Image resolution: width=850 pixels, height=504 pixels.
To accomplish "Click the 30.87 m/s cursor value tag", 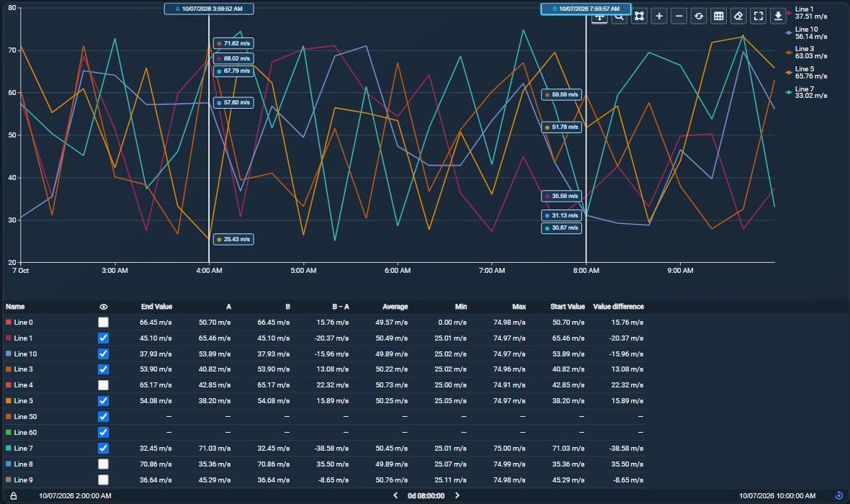I will [562, 228].
